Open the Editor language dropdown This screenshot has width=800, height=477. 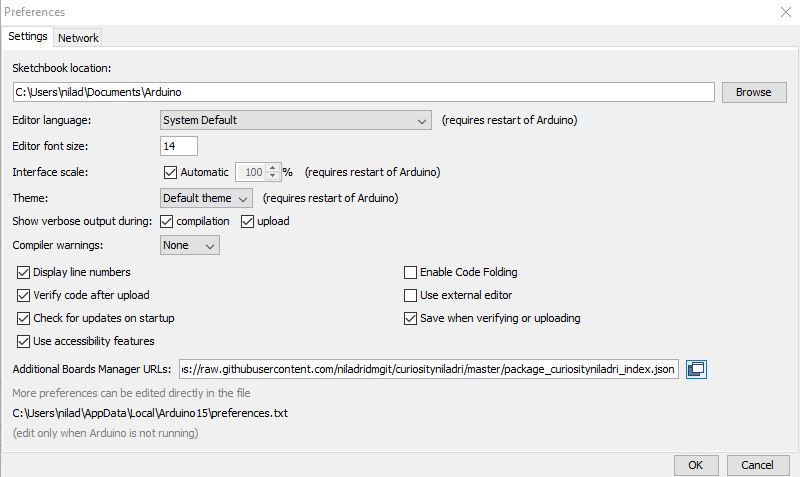[295, 120]
